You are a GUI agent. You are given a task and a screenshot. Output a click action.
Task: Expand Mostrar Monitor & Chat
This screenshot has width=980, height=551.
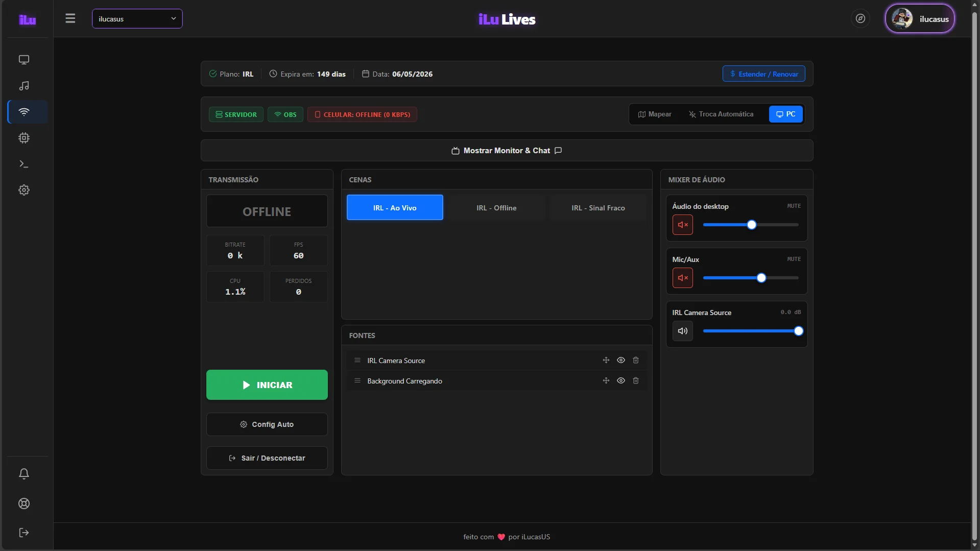pyautogui.click(x=507, y=151)
